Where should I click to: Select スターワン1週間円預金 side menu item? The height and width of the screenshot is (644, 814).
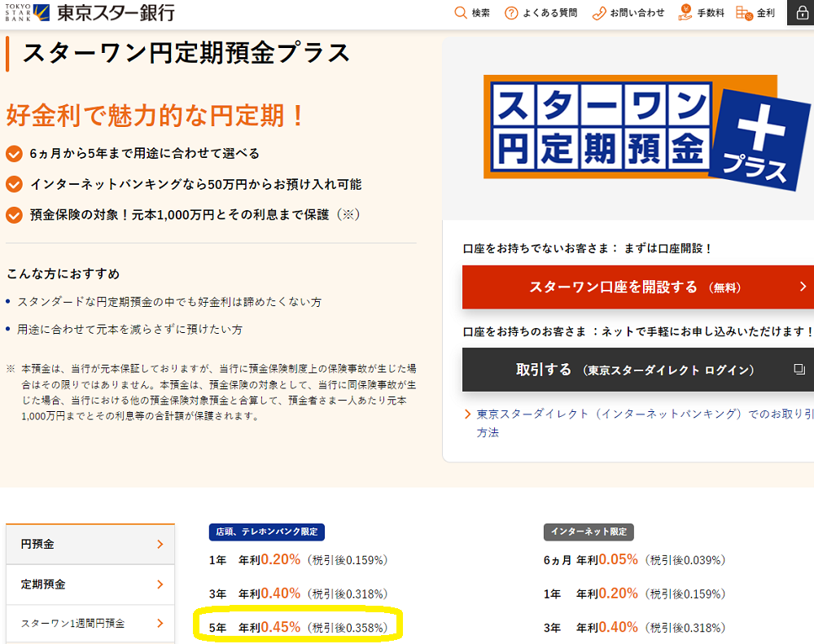90,623
